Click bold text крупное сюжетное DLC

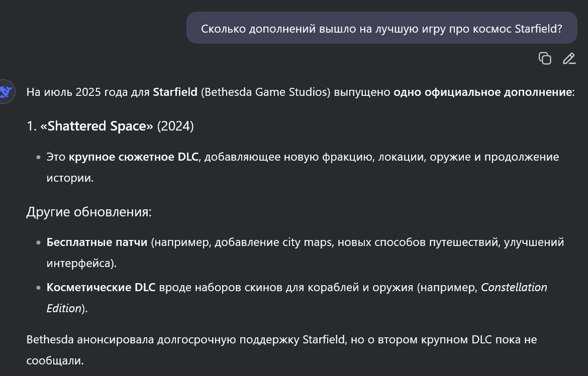pyautogui.click(x=134, y=157)
